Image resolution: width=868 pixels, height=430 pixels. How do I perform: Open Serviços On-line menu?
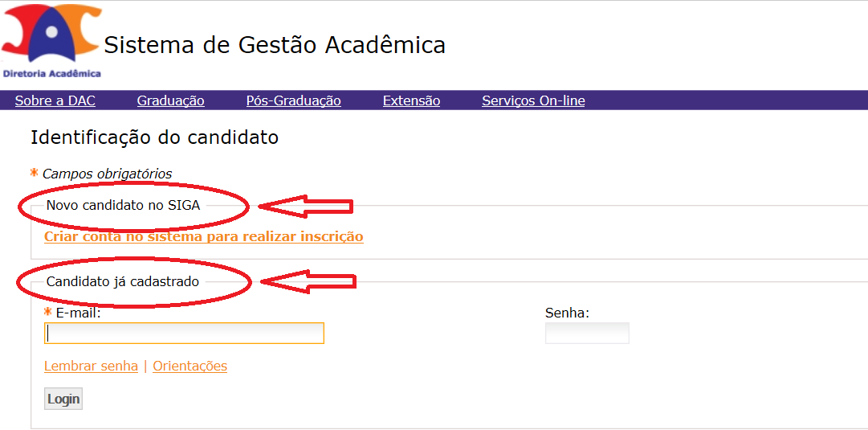[533, 100]
